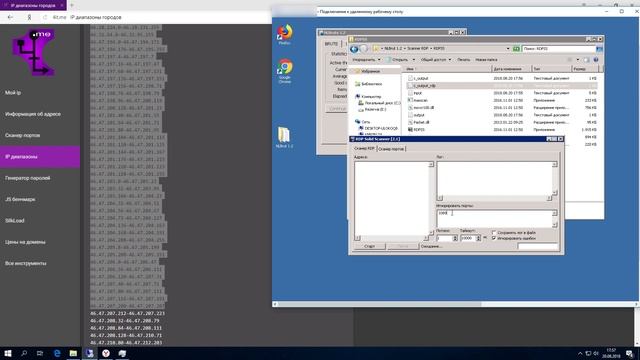This screenshot has height=360, width=640.
Task: Click Explorer search magnifier button
Action: (599, 49)
